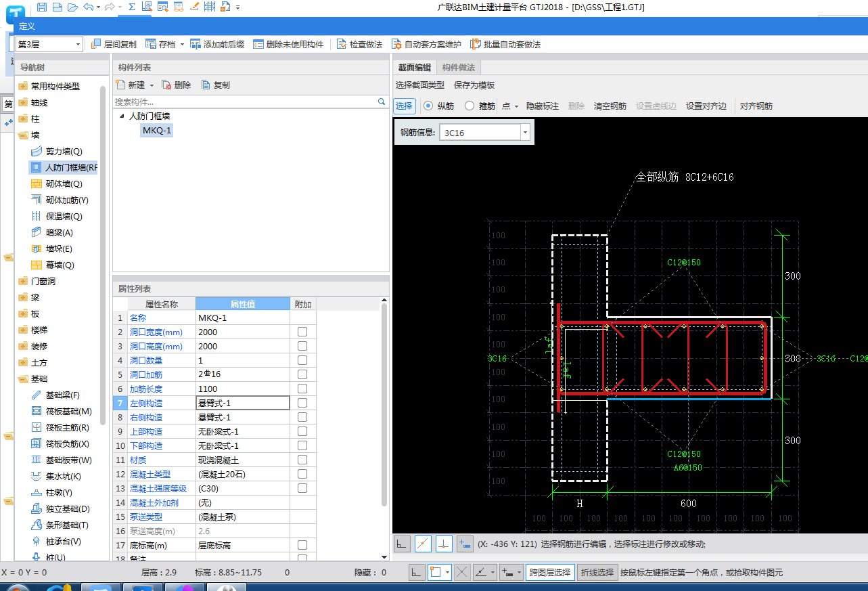Click 对齐钢筋 button
Screen dimensions: 868x591
pos(756,106)
